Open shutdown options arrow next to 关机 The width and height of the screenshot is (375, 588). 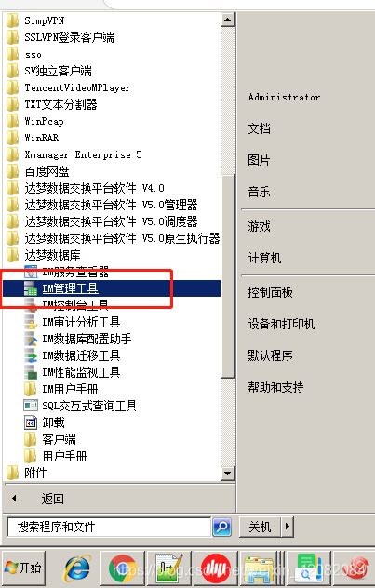[x=288, y=527]
